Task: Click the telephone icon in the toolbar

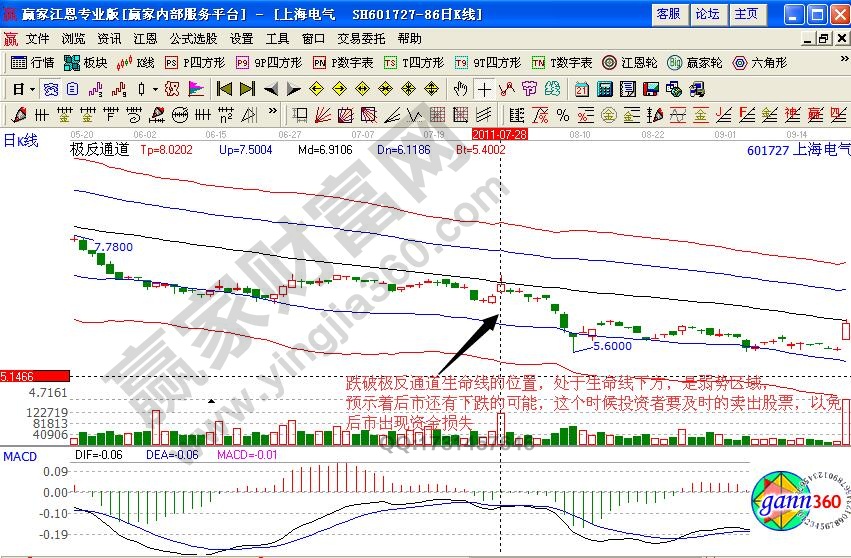Action: click(x=50, y=89)
